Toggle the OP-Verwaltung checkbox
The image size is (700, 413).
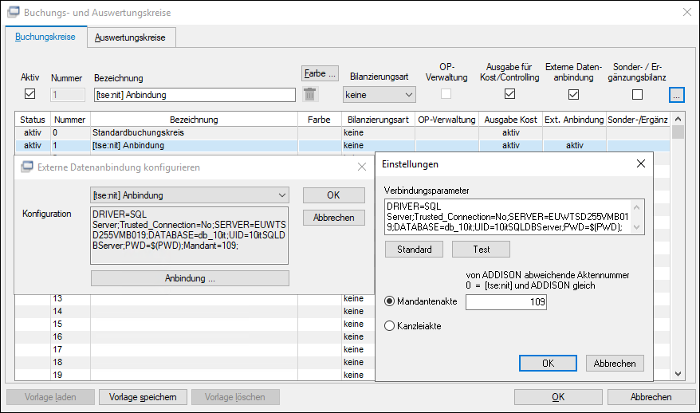pos(446,94)
